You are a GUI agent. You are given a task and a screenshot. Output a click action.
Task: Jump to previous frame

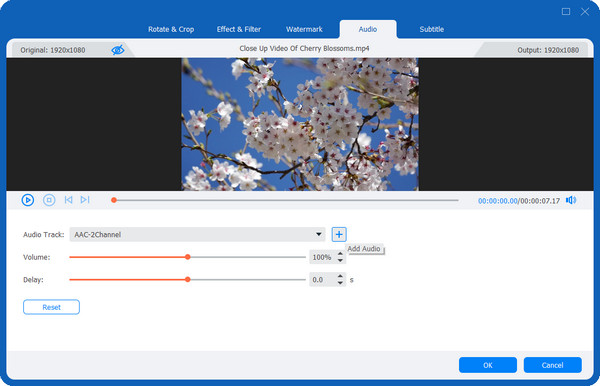click(68, 200)
